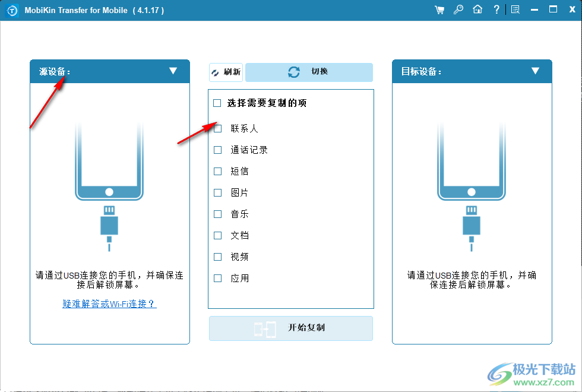Open help with the question mark icon
The height and width of the screenshot is (392, 582).
(x=496, y=9)
